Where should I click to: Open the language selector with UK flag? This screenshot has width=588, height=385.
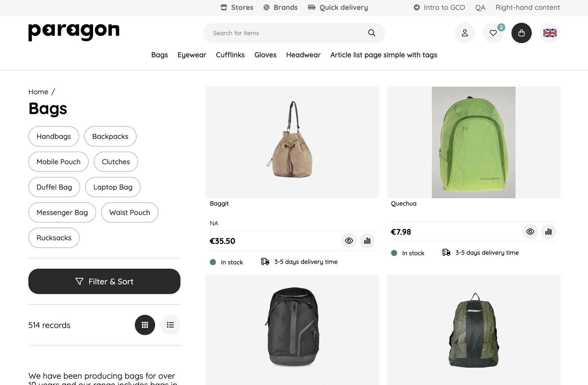(x=549, y=33)
